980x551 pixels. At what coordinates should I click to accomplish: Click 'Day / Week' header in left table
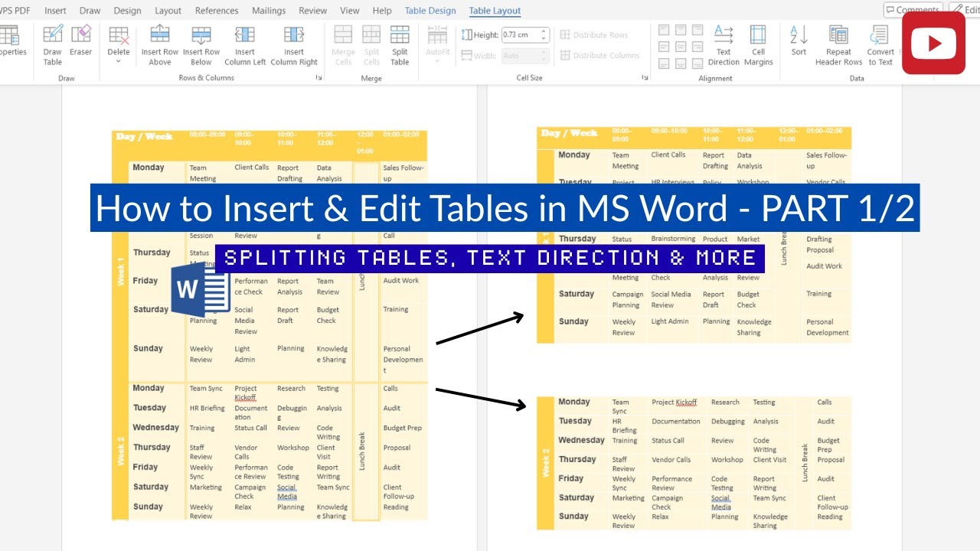click(144, 137)
